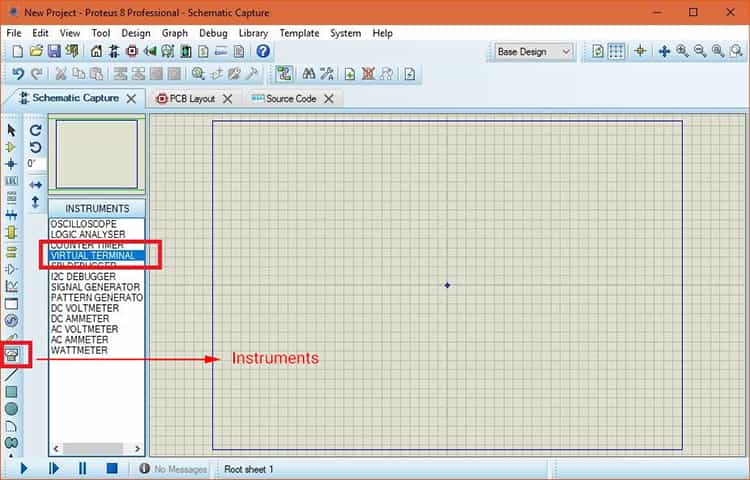Viewport: 750px width, 480px height.
Task: Open PCB Layout from the red chip toolbar icon
Action: (132, 51)
